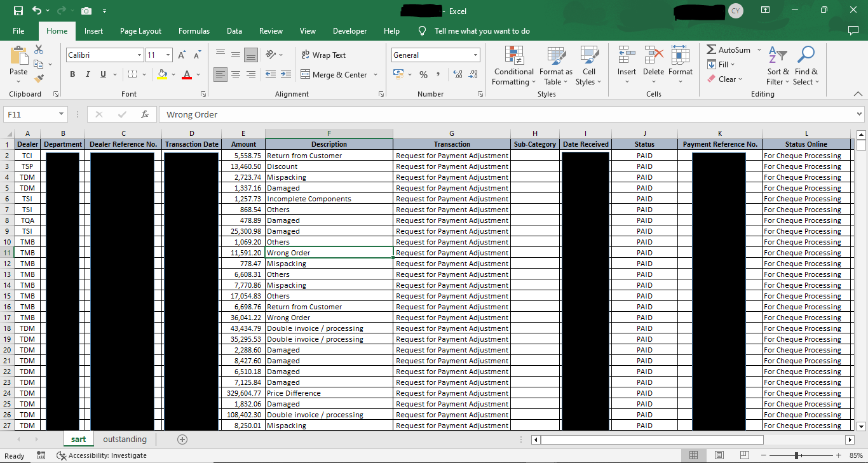868x463 pixels.
Task: Add a new sheet with the plus icon
Action: pos(182,440)
